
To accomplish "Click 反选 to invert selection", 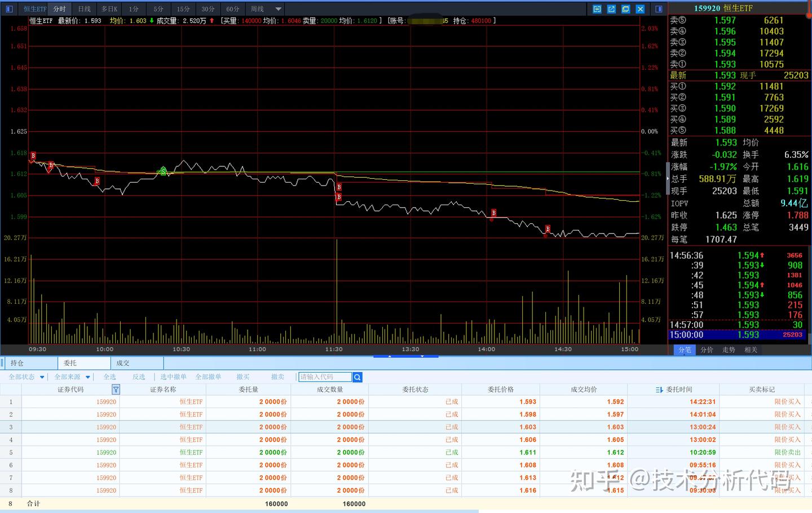I will point(139,377).
